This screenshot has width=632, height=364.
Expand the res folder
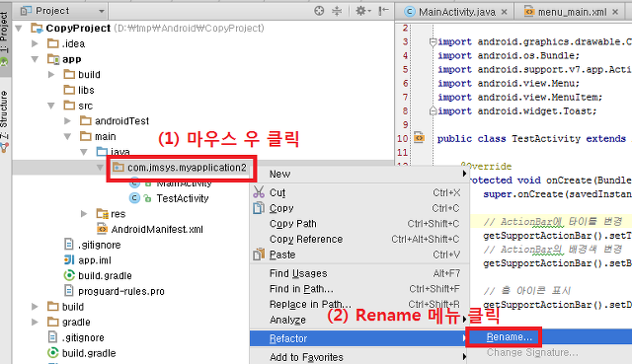click(83, 214)
